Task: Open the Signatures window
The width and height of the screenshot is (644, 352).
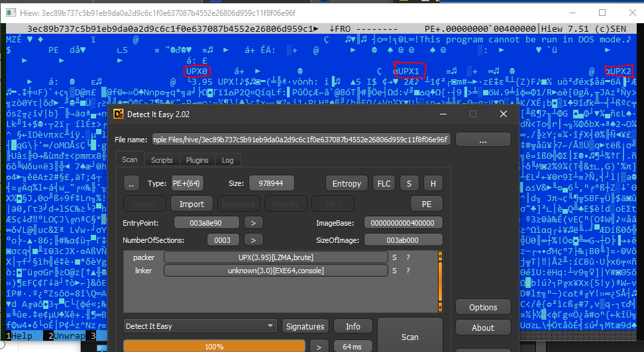Action: pos(305,326)
